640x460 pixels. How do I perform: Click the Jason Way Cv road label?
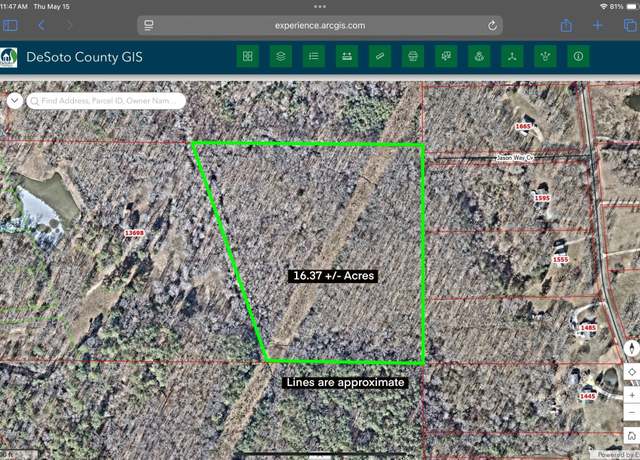pyautogui.click(x=515, y=157)
